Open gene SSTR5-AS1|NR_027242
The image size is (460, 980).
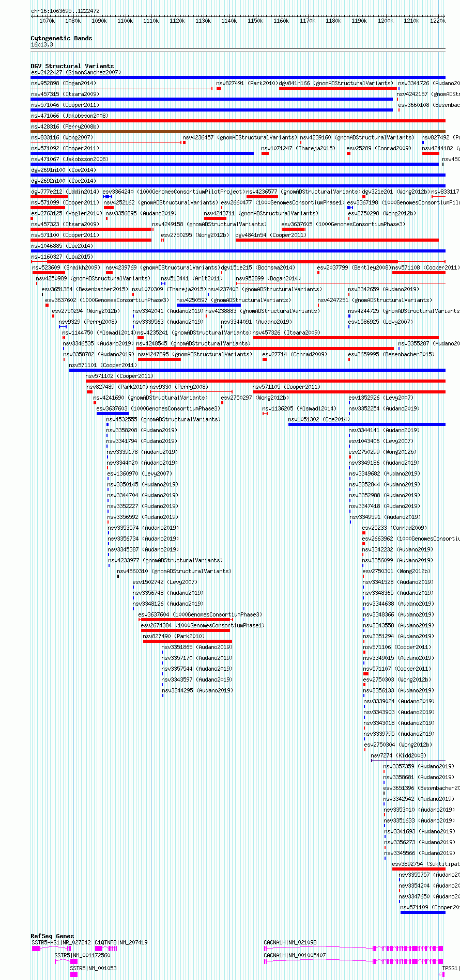click(61, 942)
